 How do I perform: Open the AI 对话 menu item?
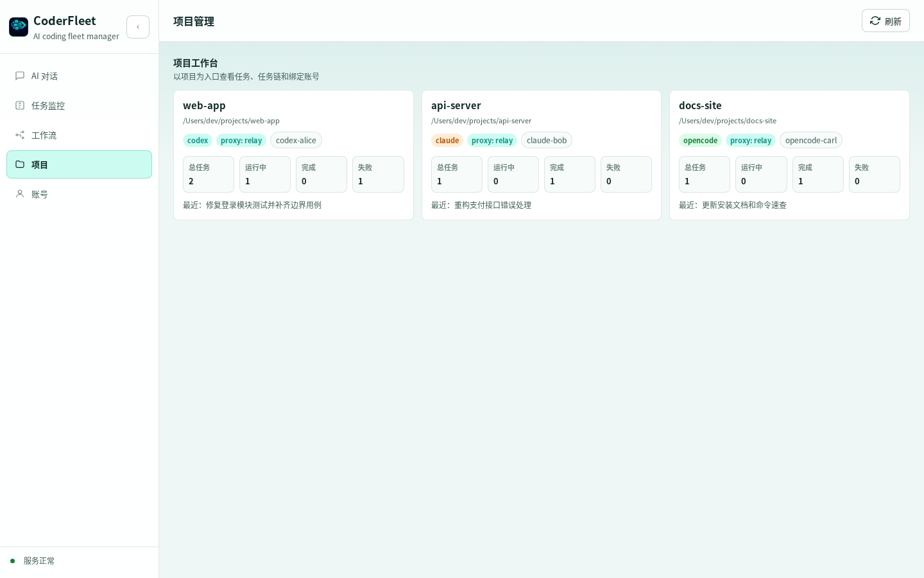click(x=79, y=76)
